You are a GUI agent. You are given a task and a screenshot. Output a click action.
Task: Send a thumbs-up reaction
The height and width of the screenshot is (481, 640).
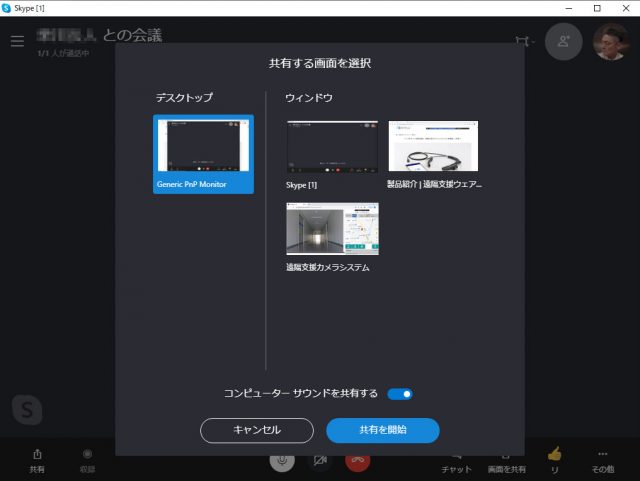(554, 461)
